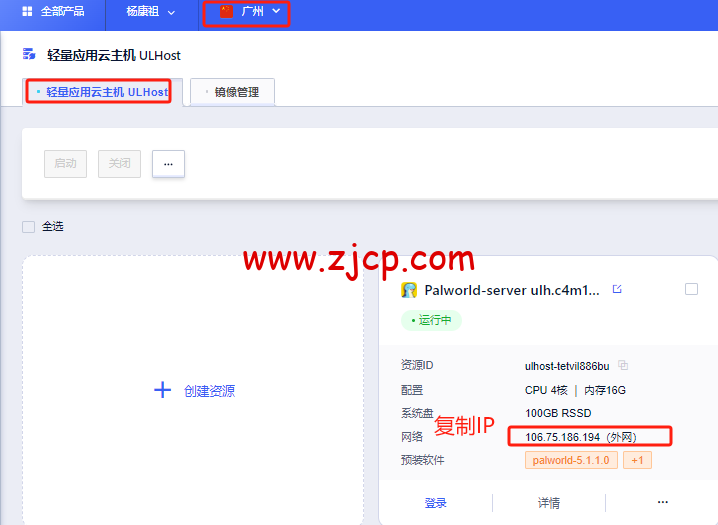Click the 100GB RSSD system disk value

pyautogui.click(x=558, y=413)
